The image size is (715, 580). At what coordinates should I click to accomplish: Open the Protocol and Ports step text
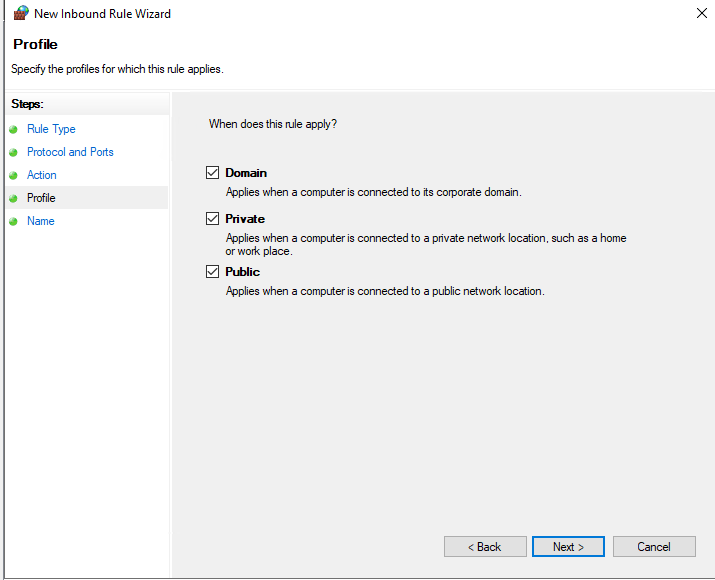[70, 152]
